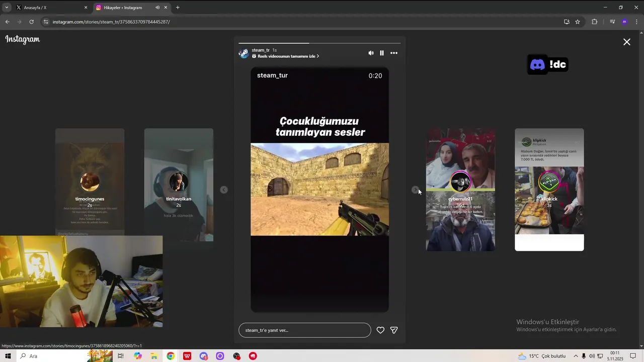The image size is (644, 362).
Task: Click the address bar showing the instagram.com URL
Action: (302, 22)
